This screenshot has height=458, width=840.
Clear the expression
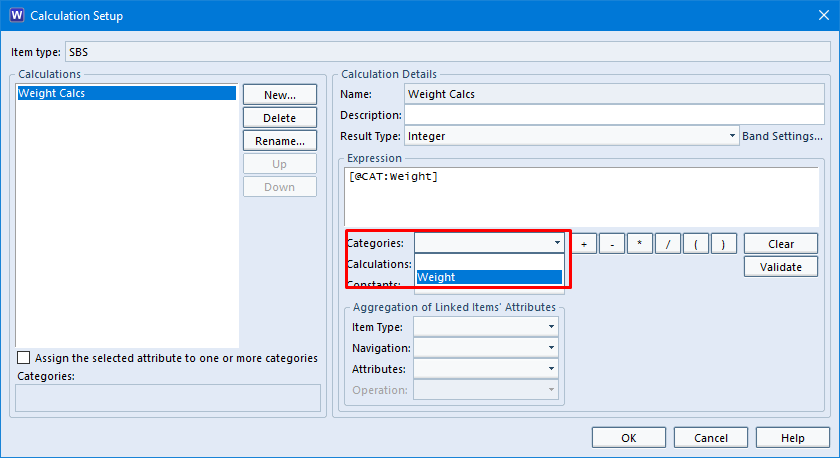coord(781,244)
